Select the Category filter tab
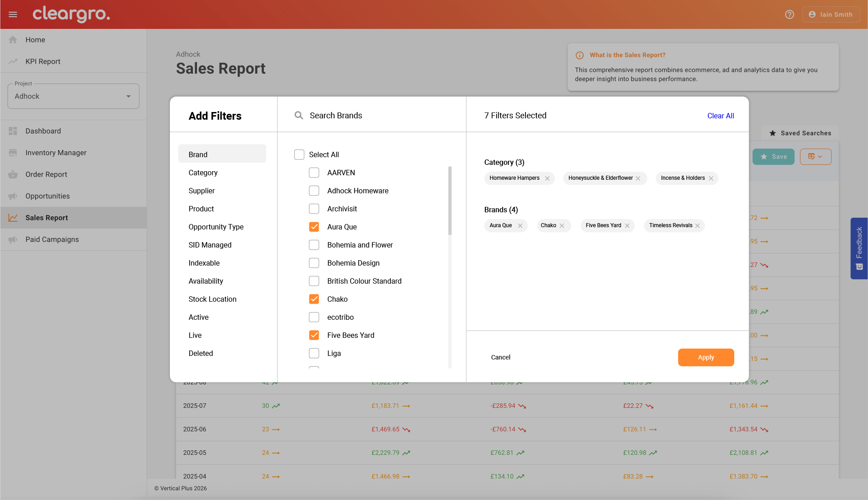 (203, 173)
